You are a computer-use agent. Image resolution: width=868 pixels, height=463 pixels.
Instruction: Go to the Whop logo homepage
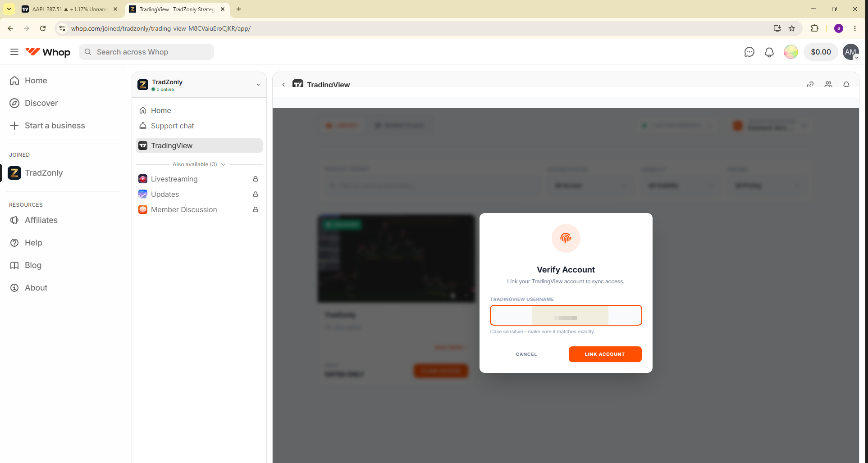(x=48, y=52)
